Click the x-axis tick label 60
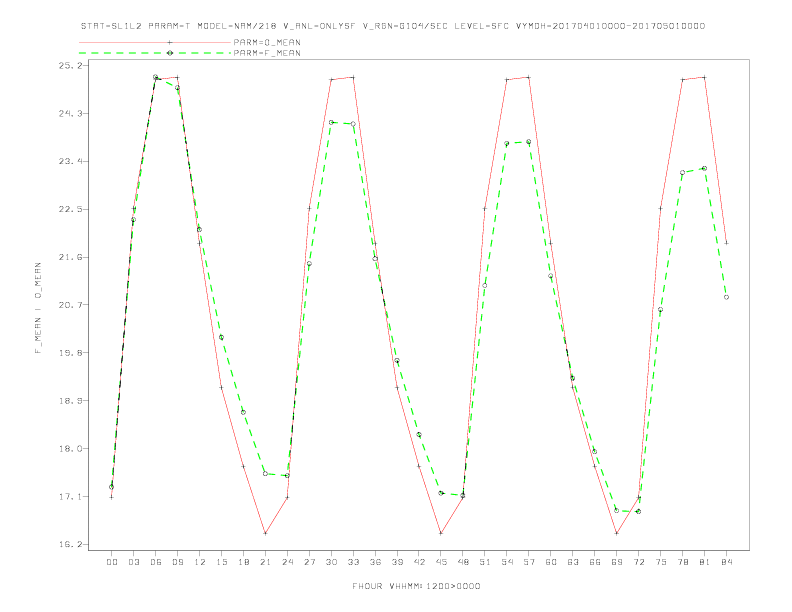The height and width of the screenshot is (612, 792). point(551,562)
